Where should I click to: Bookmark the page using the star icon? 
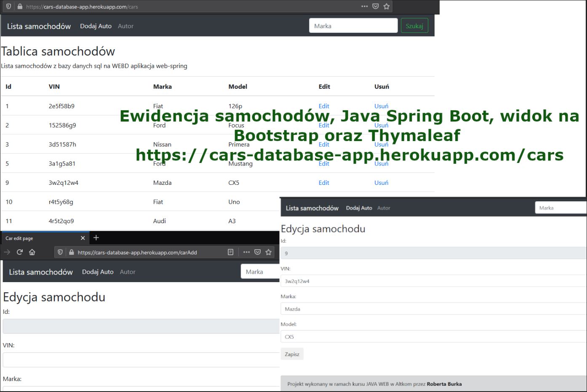click(x=386, y=6)
